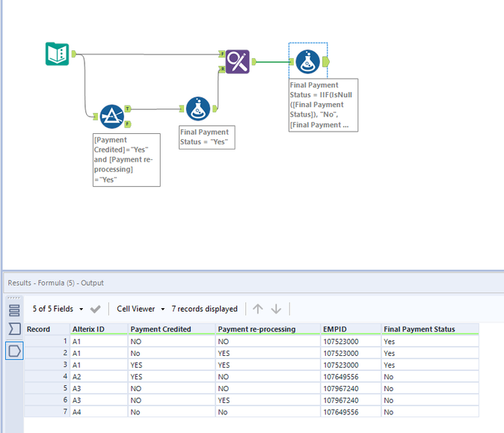Click the EMPID column header
504x433 pixels.
pyautogui.click(x=351, y=329)
